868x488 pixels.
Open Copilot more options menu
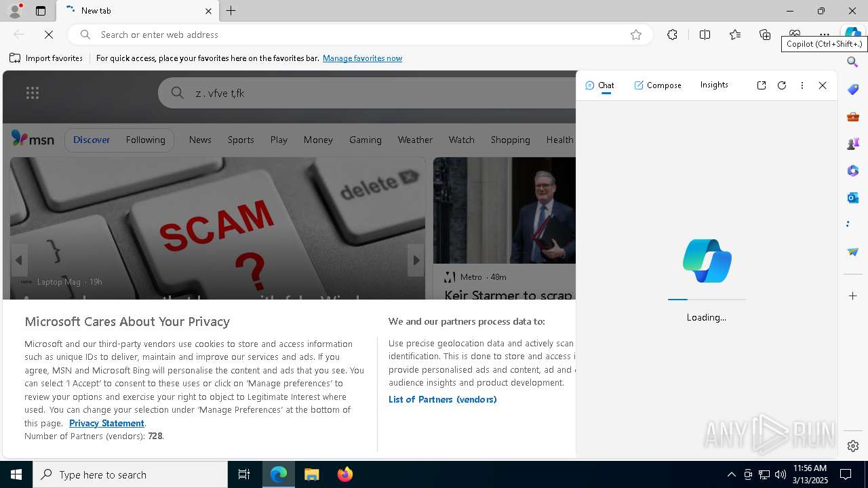[802, 85]
